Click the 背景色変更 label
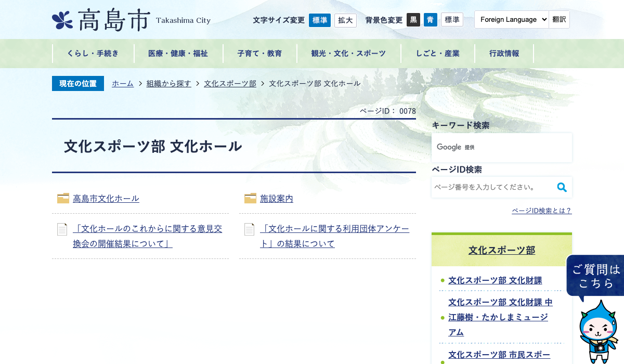The height and width of the screenshot is (364, 624). tap(384, 20)
